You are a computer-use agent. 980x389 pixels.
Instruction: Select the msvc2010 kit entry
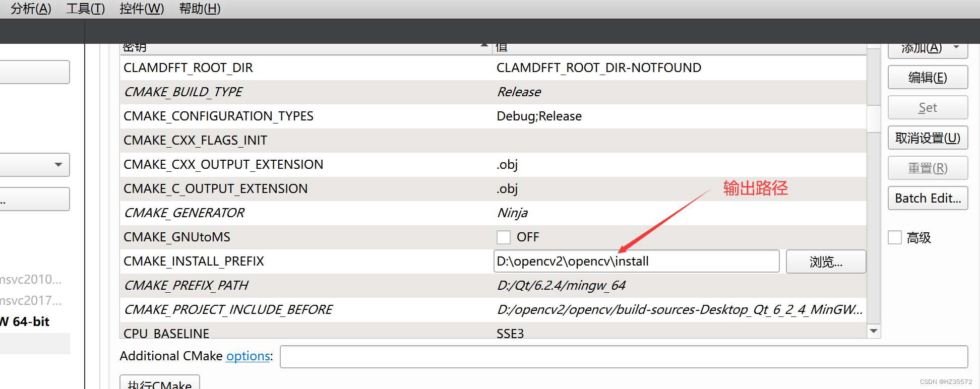click(x=31, y=279)
